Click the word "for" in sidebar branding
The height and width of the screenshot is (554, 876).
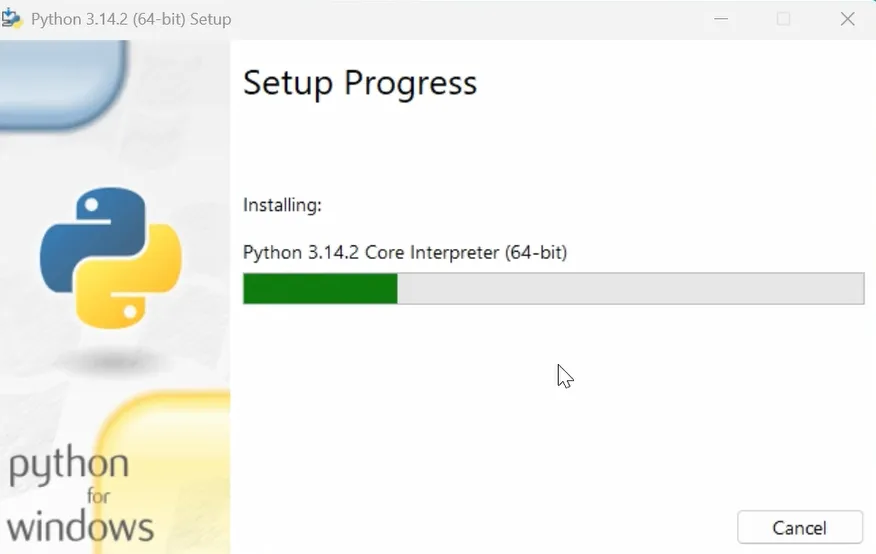coord(97,496)
